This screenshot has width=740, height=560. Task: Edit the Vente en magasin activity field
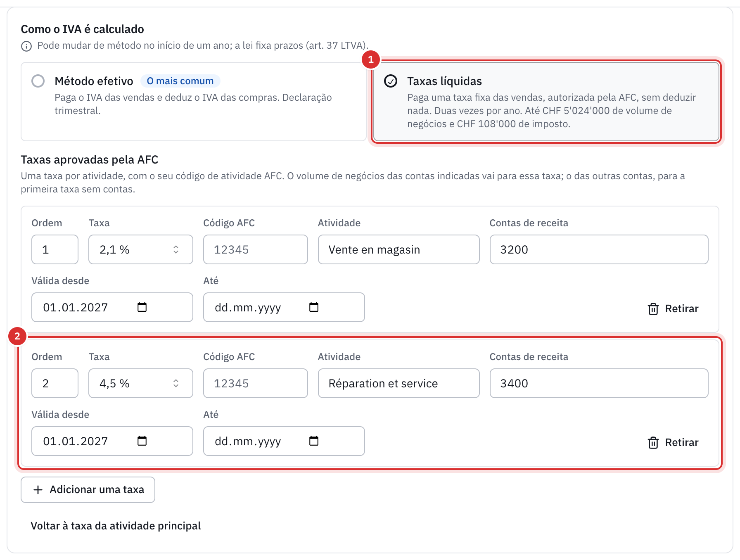pos(399,249)
